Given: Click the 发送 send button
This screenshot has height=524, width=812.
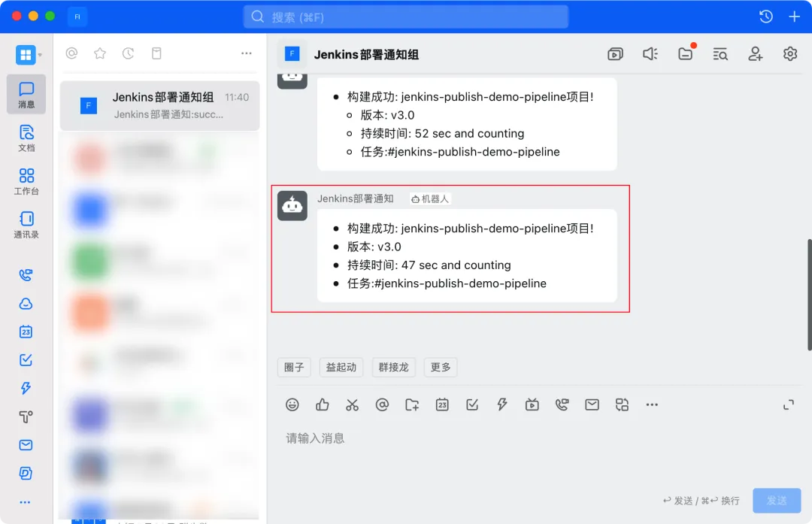Looking at the screenshot, I should pyautogui.click(x=777, y=501).
